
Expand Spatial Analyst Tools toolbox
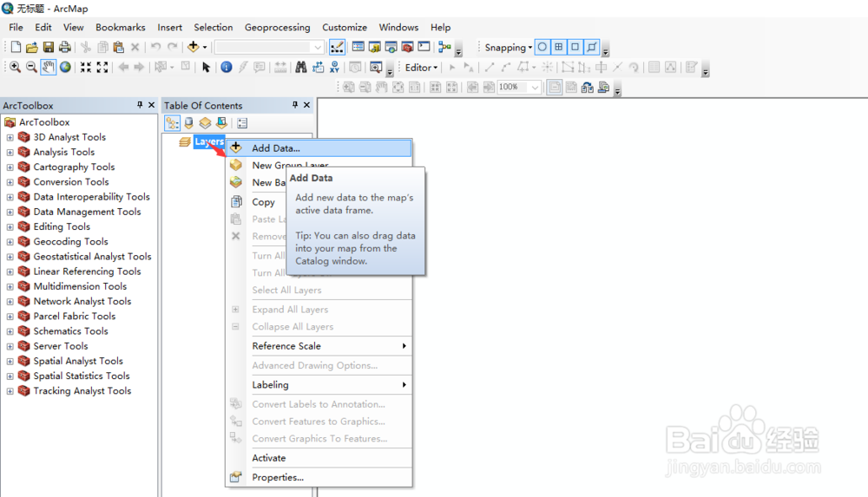(x=10, y=361)
